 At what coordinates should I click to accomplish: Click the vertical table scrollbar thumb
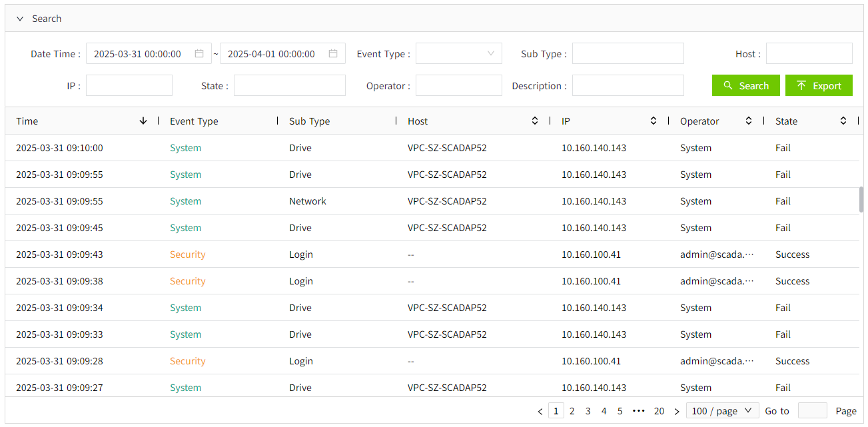[x=861, y=199]
